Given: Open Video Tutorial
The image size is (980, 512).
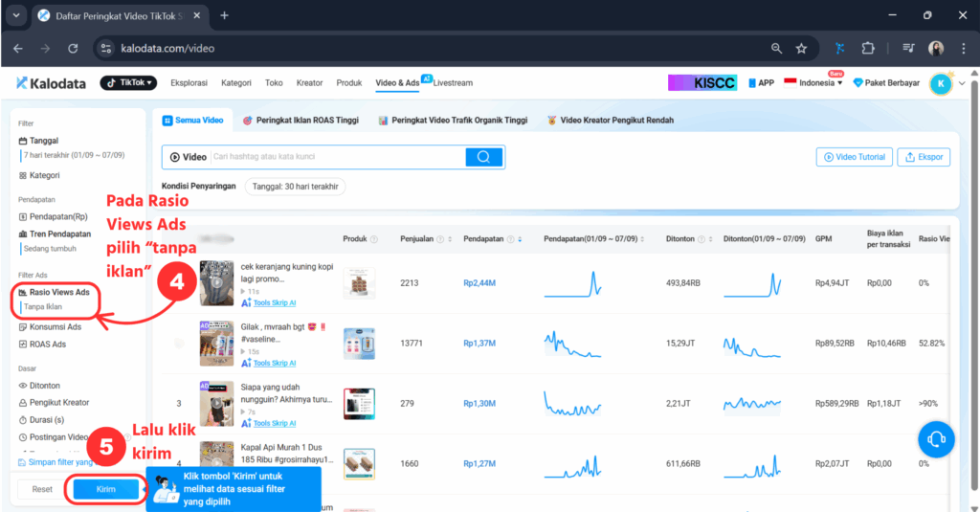Looking at the screenshot, I should pyautogui.click(x=855, y=157).
